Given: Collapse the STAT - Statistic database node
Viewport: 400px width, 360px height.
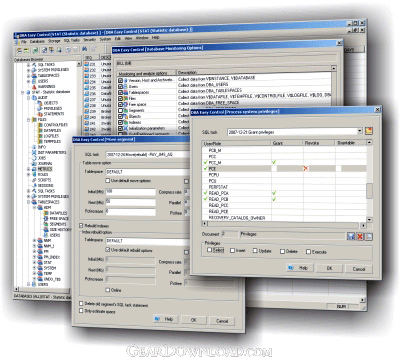Looking at the screenshot, I should pos(23,92).
